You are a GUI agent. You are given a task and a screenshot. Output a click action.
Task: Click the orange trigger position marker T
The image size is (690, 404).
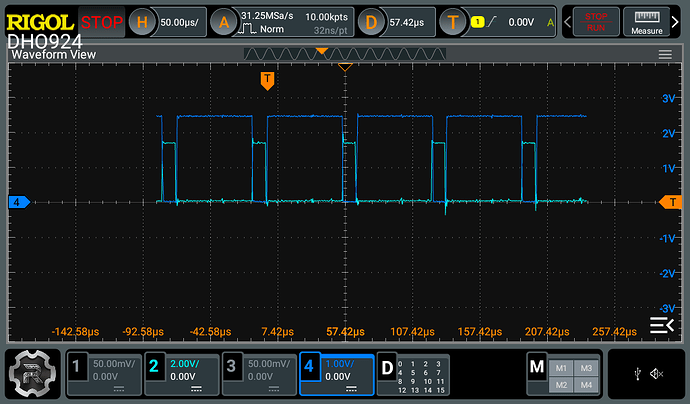267,80
